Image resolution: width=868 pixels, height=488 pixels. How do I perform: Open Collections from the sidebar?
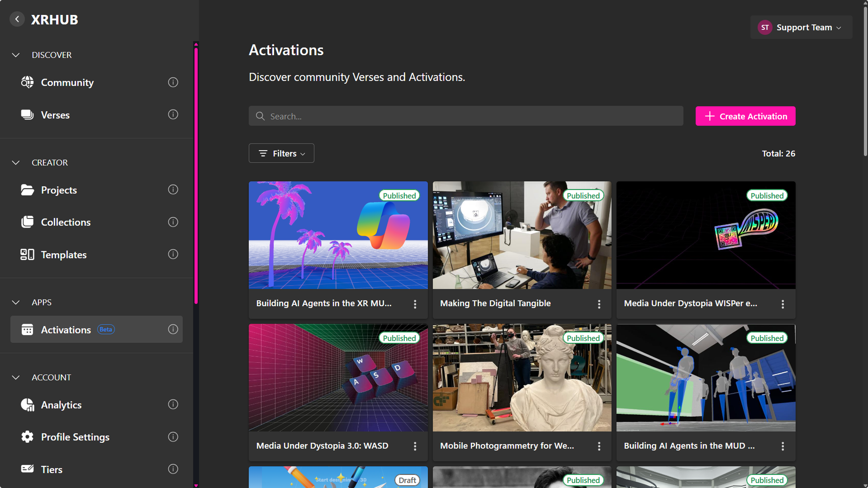click(66, 222)
